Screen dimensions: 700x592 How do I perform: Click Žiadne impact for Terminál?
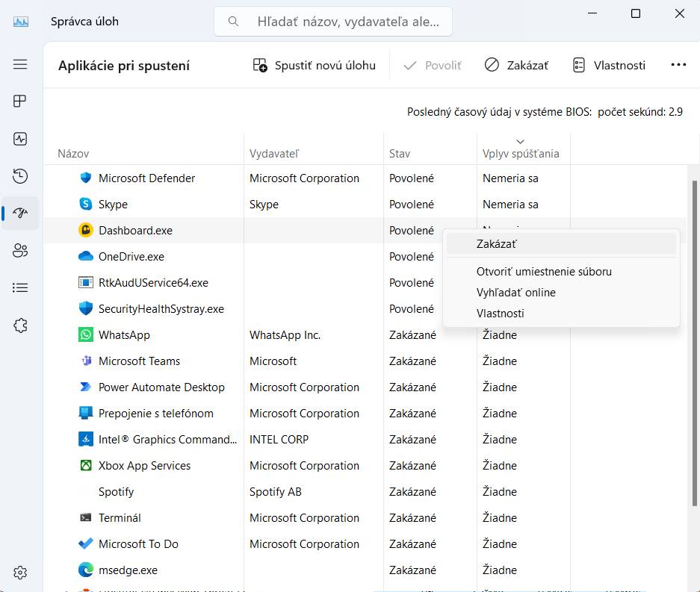pyautogui.click(x=500, y=517)
